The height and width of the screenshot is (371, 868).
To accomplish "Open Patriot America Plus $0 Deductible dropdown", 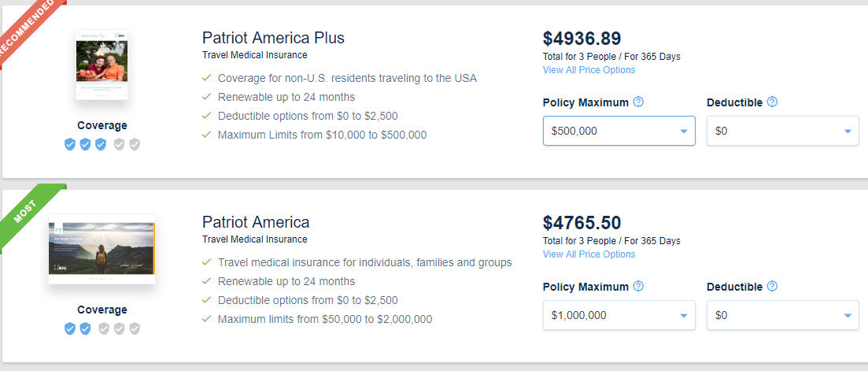I will coord(783,131).
